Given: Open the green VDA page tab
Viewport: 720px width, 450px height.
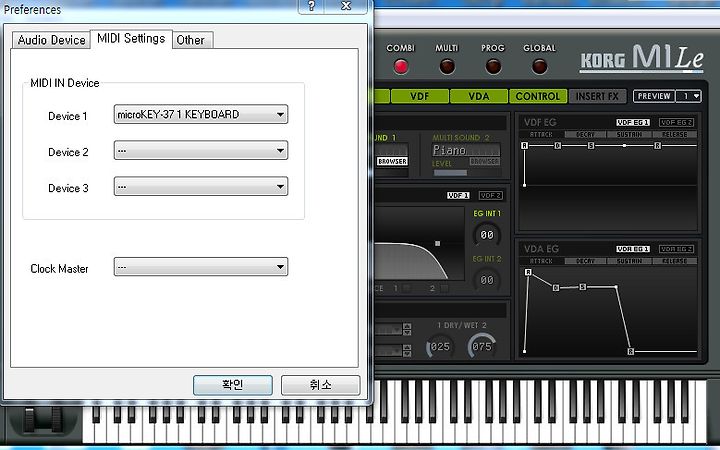Looking at the screenshot, I should click(x=479, y=96).
